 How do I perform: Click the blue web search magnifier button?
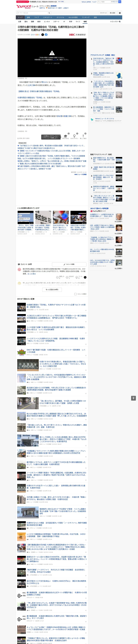pos(120,2)
